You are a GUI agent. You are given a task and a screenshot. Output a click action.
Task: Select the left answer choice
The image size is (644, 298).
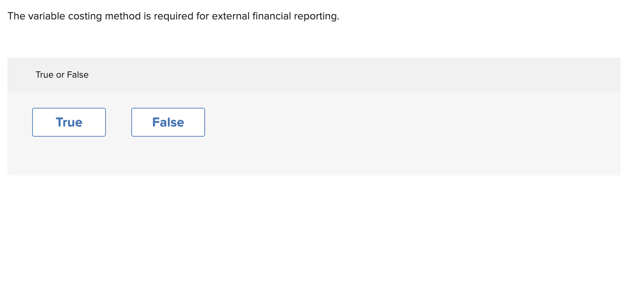[69, 122]
